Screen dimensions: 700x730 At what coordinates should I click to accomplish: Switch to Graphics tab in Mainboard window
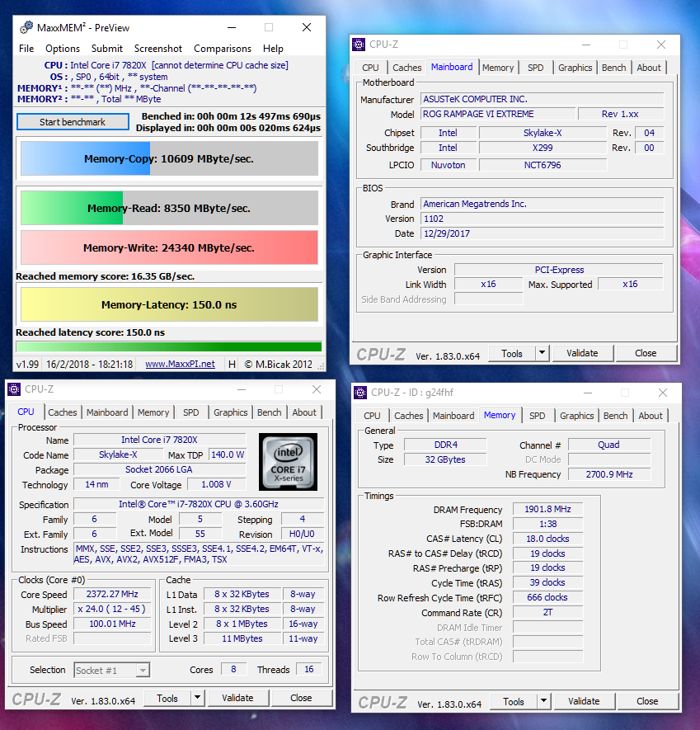click(576, 68)
